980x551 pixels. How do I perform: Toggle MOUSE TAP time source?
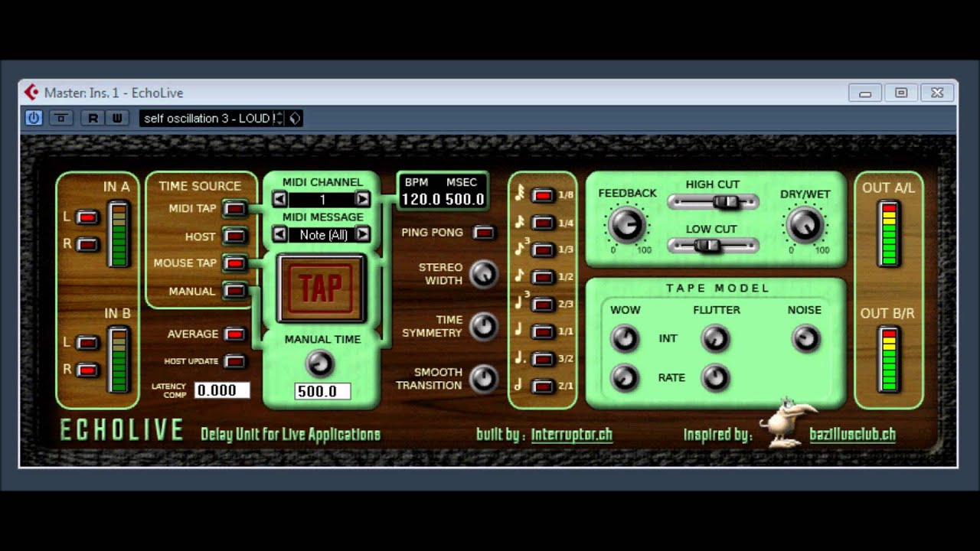234,263
